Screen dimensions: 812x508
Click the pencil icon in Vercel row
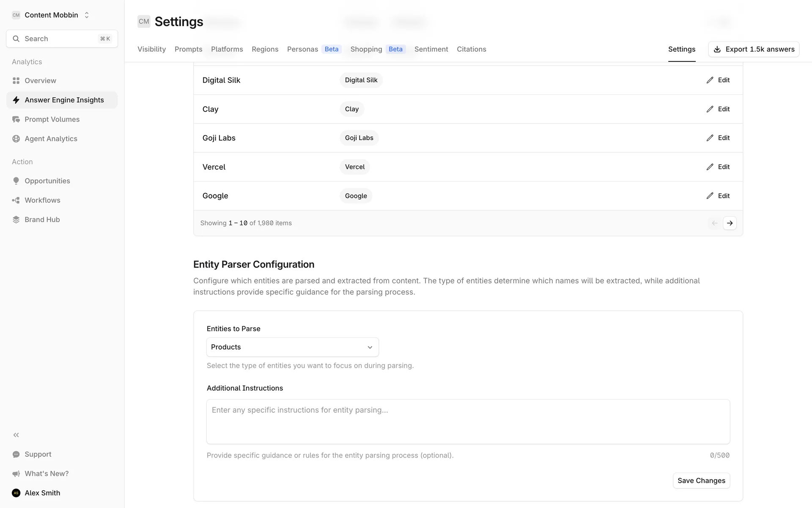[710, 167]
